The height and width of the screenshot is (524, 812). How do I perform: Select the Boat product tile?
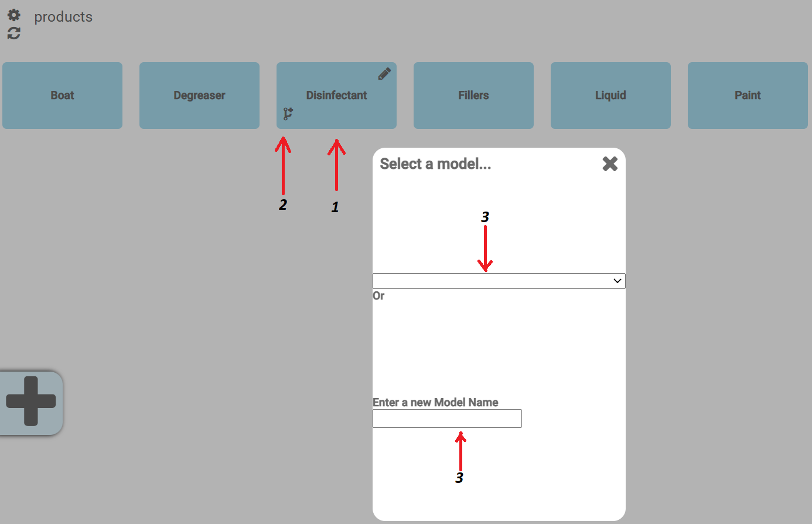click(x=62, y=96)
